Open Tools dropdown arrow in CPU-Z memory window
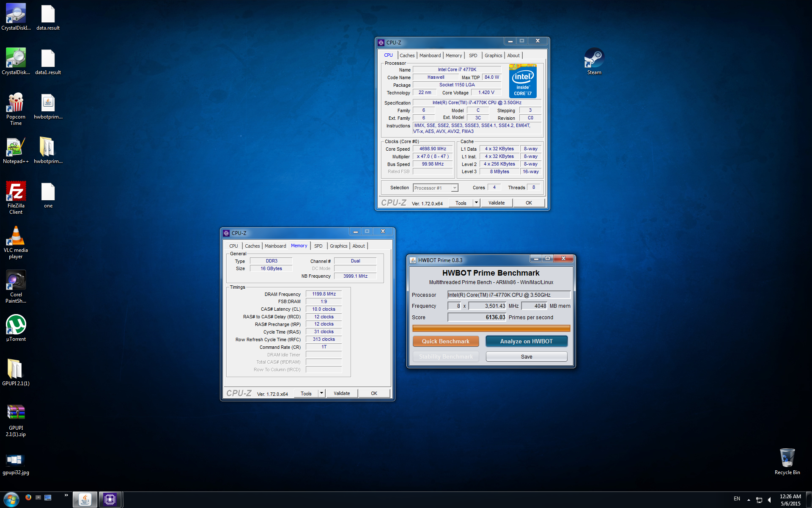 pos(321,393)
